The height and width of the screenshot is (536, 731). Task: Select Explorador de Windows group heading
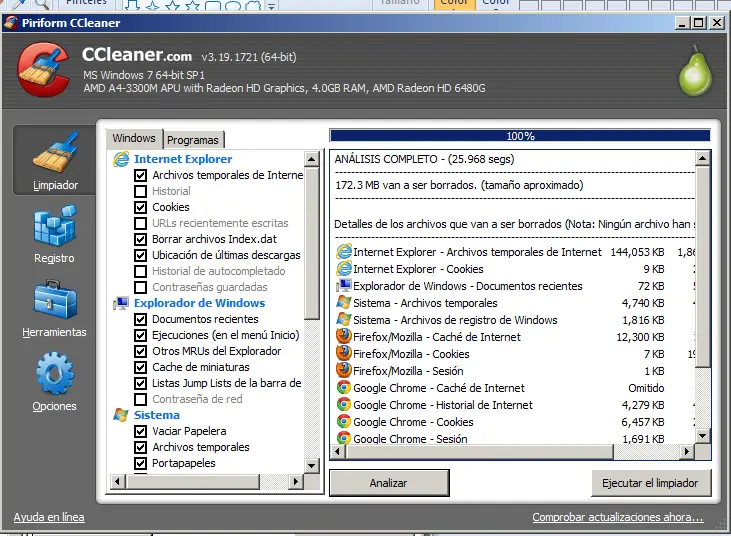click(200, 303)
